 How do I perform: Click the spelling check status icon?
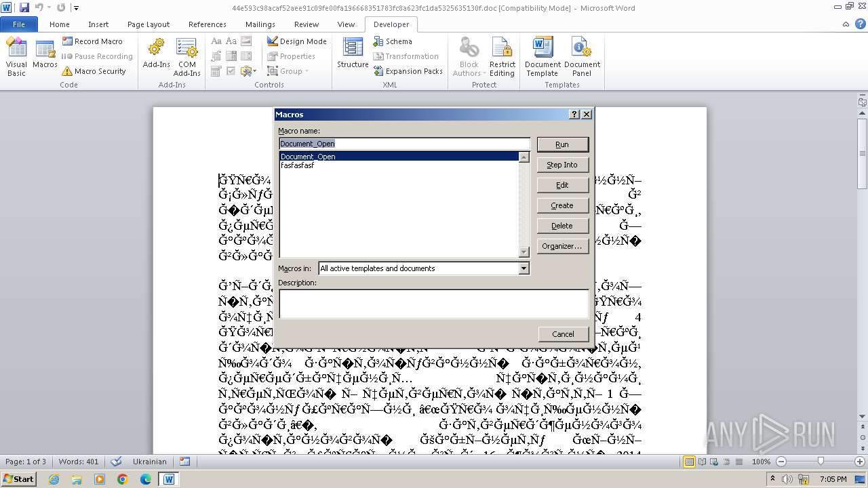click(116, 462)
